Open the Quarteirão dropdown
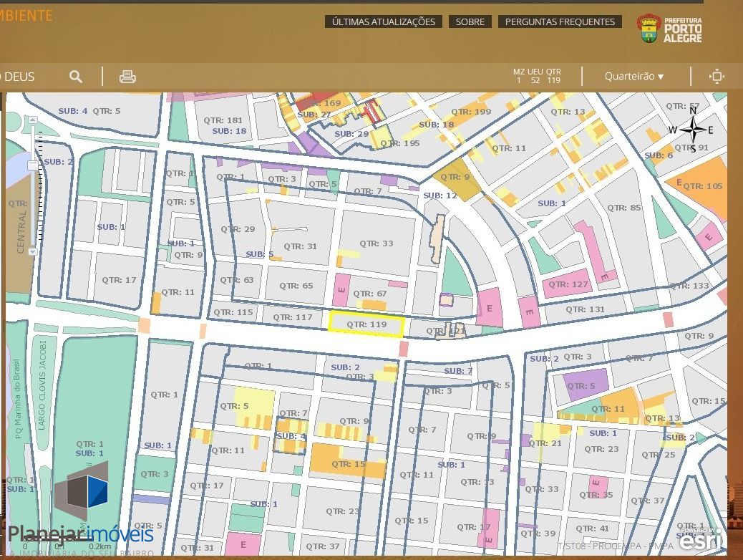743x560 pixels. point(633,77)
